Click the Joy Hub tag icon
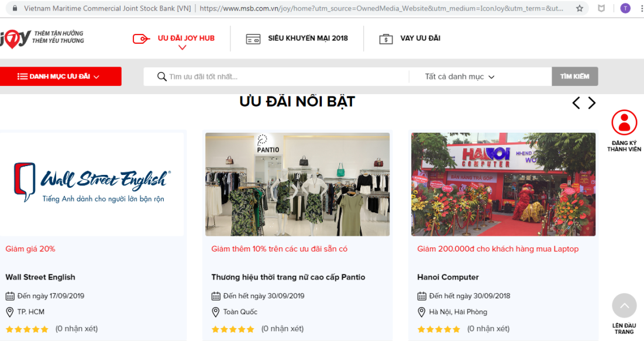The image size is (644, 341). coord(141,39)
